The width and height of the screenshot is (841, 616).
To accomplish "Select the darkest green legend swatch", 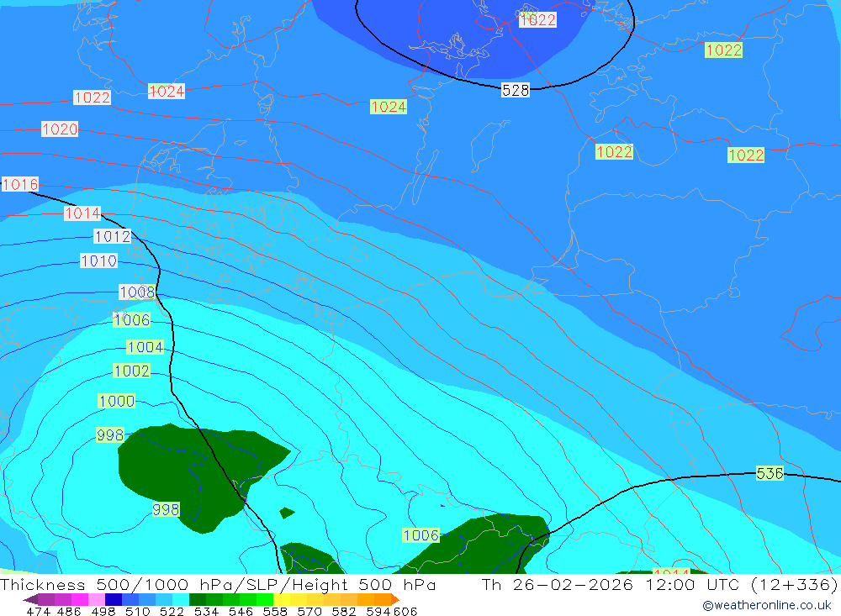I will [x=198, y=599].
